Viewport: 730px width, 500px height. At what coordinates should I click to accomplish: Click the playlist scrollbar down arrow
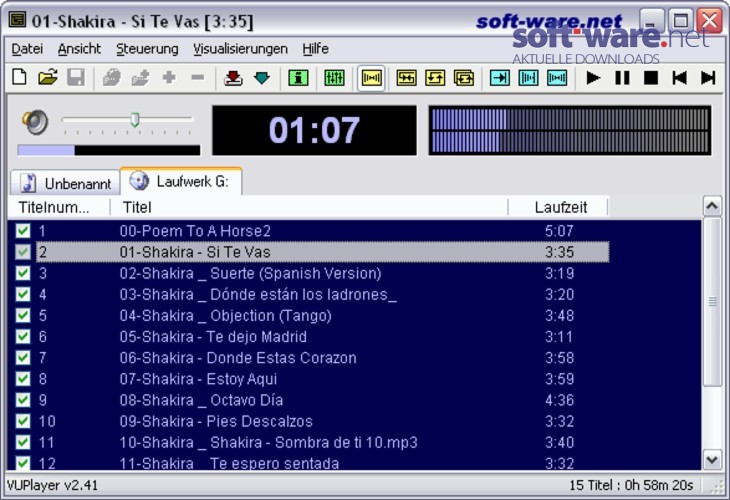point(712,460)
